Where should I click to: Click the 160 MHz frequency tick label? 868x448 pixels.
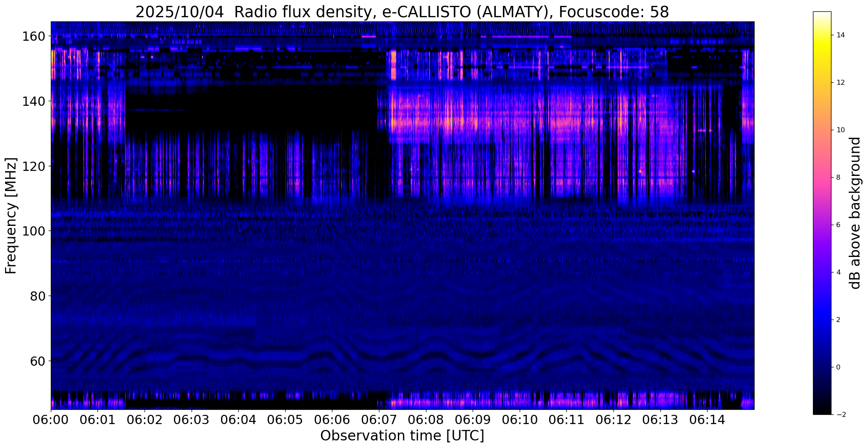(x=33, y=37)
